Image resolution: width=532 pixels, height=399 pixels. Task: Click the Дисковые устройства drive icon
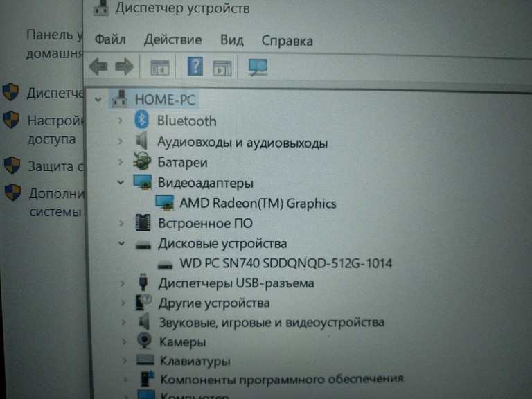(143, 245)
